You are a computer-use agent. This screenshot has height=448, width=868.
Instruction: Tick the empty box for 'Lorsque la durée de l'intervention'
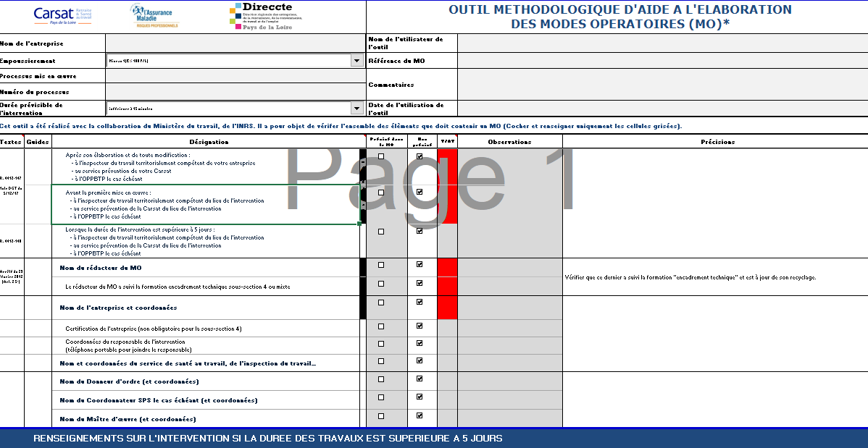tap(381, 231)
